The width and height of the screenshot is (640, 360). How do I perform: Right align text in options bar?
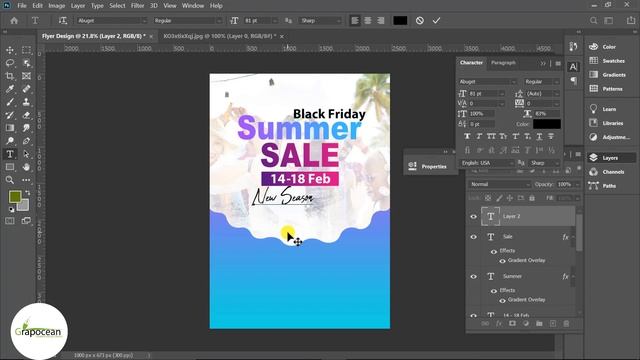point(381,20)
